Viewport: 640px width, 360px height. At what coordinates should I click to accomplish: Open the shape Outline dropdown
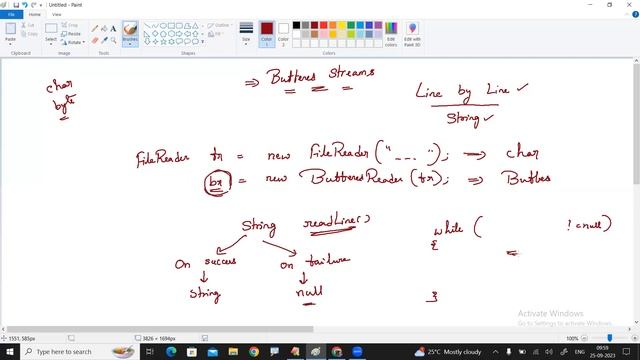point(220,25)
